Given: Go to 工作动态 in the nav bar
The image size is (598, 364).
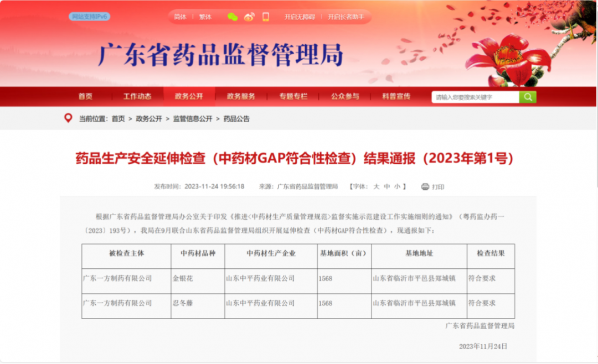Looking at the screenshot, I should tap(137, 97).
